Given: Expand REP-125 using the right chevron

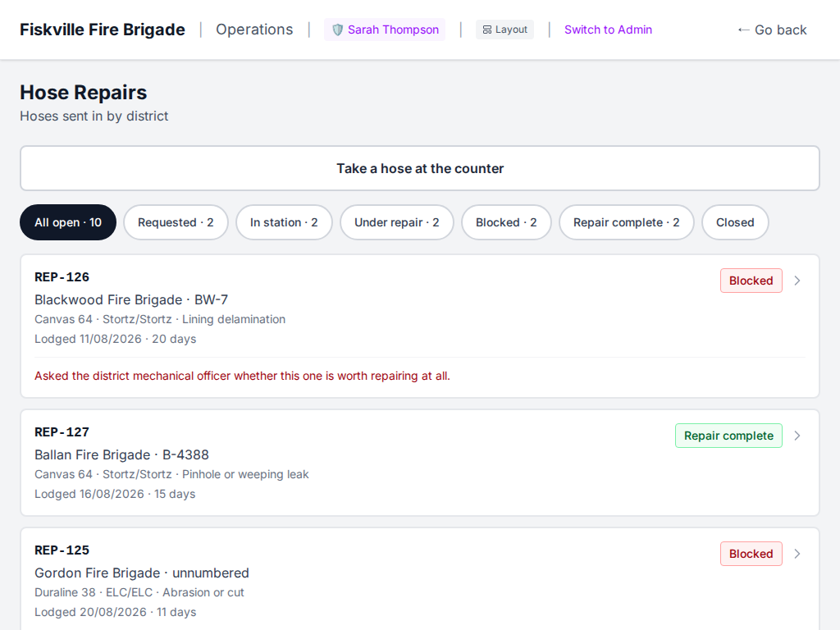Looking at the screenshot, I should click(x=797, y=554).
